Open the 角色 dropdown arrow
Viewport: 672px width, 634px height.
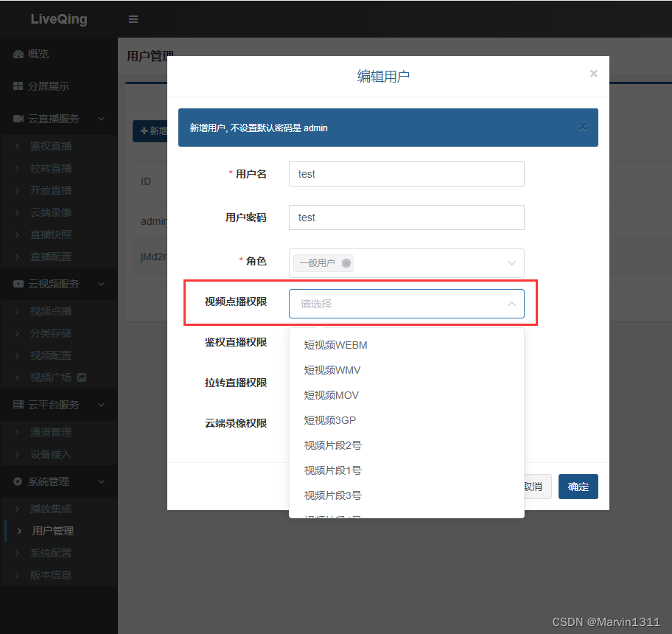[x=511, y=262]
